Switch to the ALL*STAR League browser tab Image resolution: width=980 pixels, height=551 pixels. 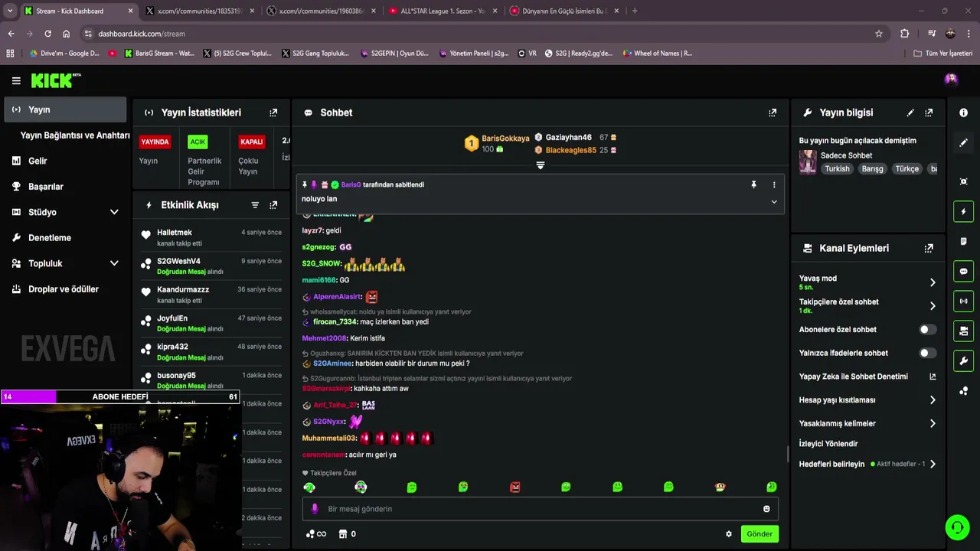tap(443, 11)
